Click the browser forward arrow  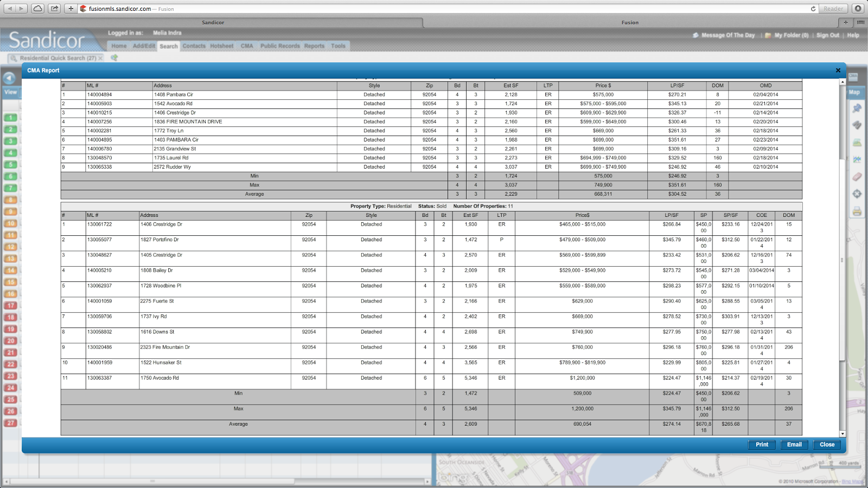pos(22,9)
